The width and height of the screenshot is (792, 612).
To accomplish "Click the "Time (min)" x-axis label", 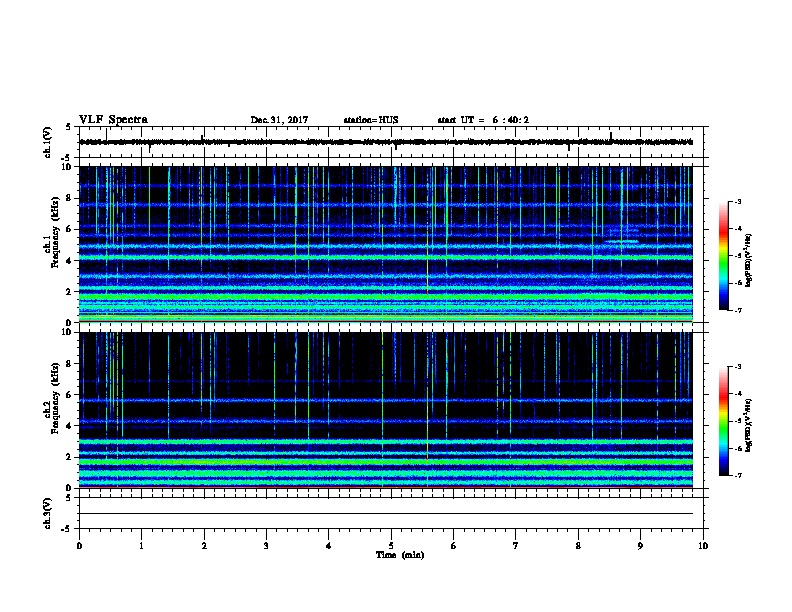I will (400, 555).
